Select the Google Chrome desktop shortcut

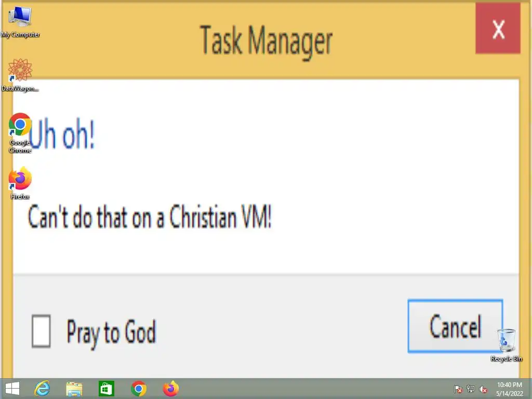click(x=20, y=133)
